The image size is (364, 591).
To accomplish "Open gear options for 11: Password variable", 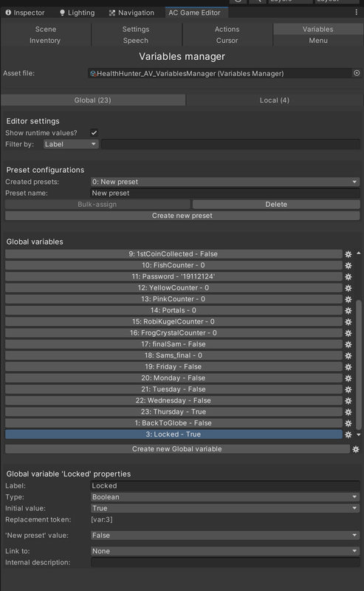I will (348, 276).
